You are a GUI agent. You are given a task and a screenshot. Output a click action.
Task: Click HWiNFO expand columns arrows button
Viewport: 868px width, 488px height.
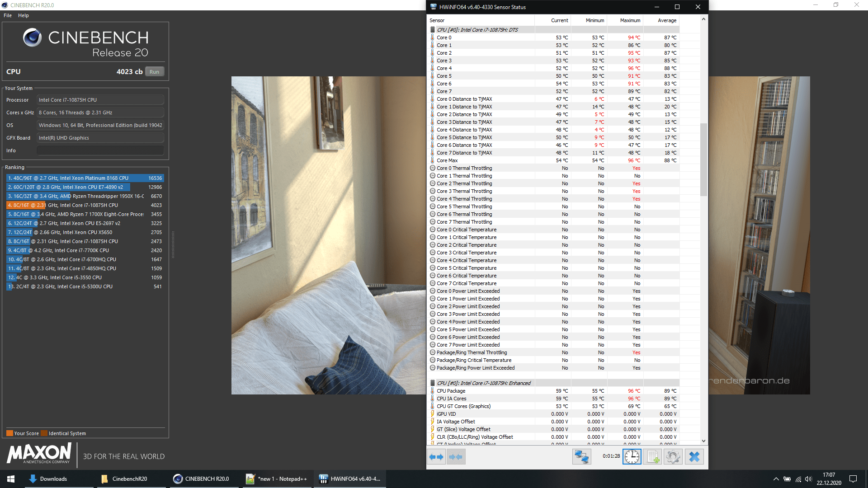pos(436,457)
